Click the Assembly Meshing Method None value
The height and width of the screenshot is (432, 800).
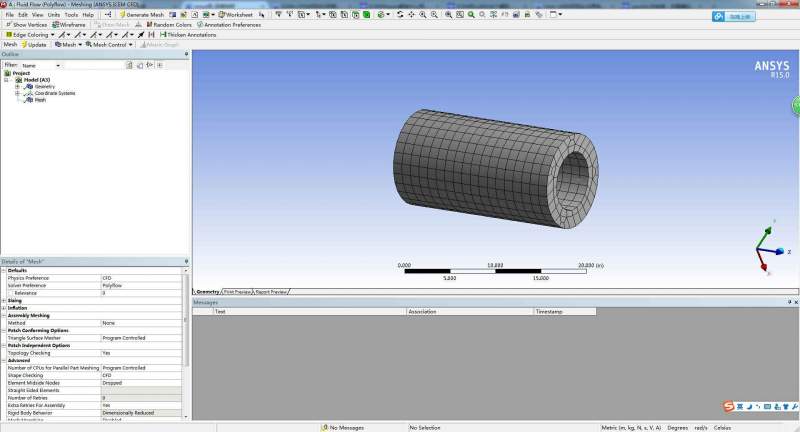click(x=141, y=323)
